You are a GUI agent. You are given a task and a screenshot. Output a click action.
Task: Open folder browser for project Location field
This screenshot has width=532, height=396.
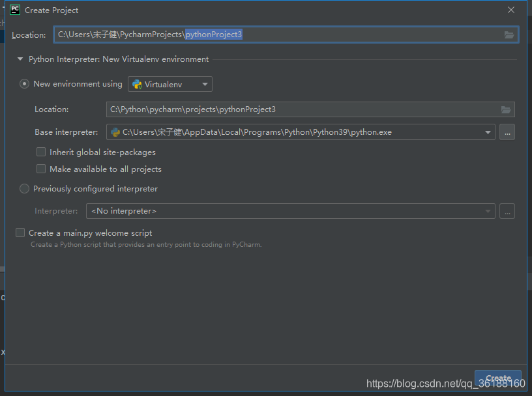pyautogui.click(x=509, y=35)
